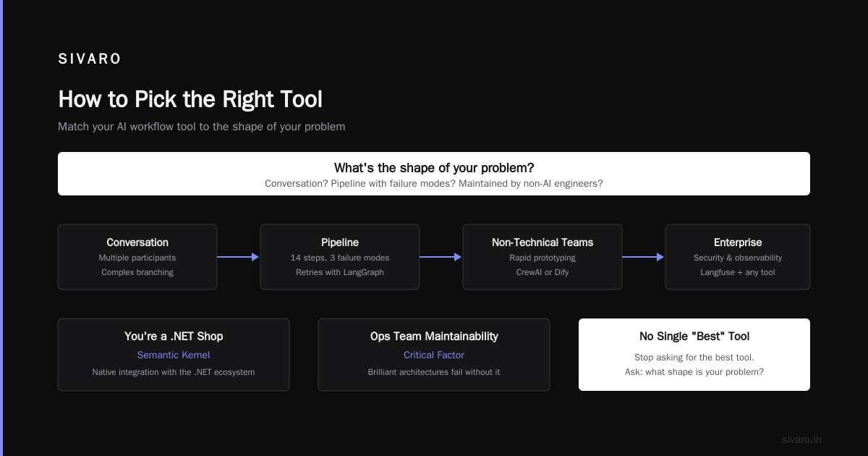The image size is (868, 456).
Task: Click "You're a .NET Shop" card title
Action: [174, 337]
